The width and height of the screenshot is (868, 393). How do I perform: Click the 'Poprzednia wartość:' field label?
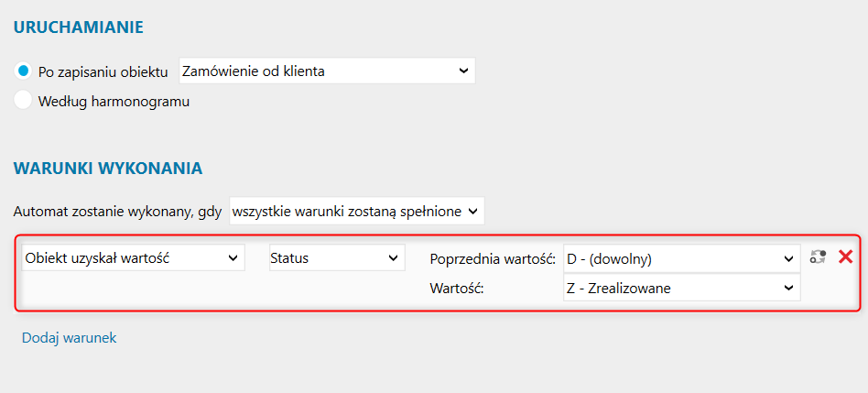493,259
